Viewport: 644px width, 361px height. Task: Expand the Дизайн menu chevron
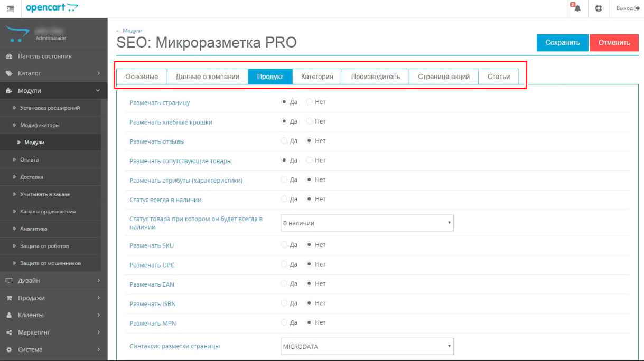pos(98,281)
